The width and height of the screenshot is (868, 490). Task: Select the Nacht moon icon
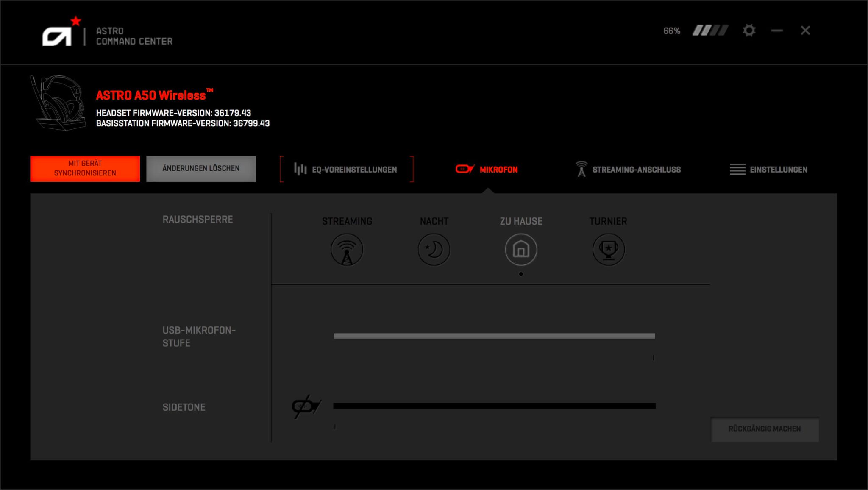tap(434, 250)
